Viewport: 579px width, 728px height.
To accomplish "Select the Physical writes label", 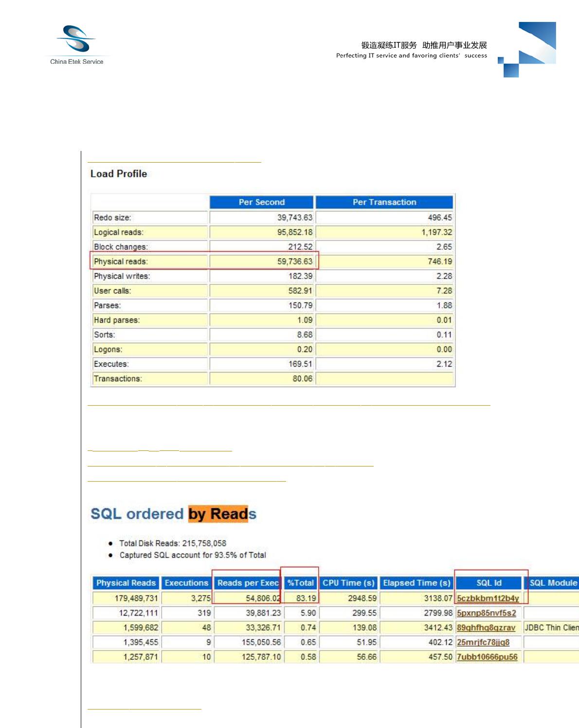I will coord(122,276).
